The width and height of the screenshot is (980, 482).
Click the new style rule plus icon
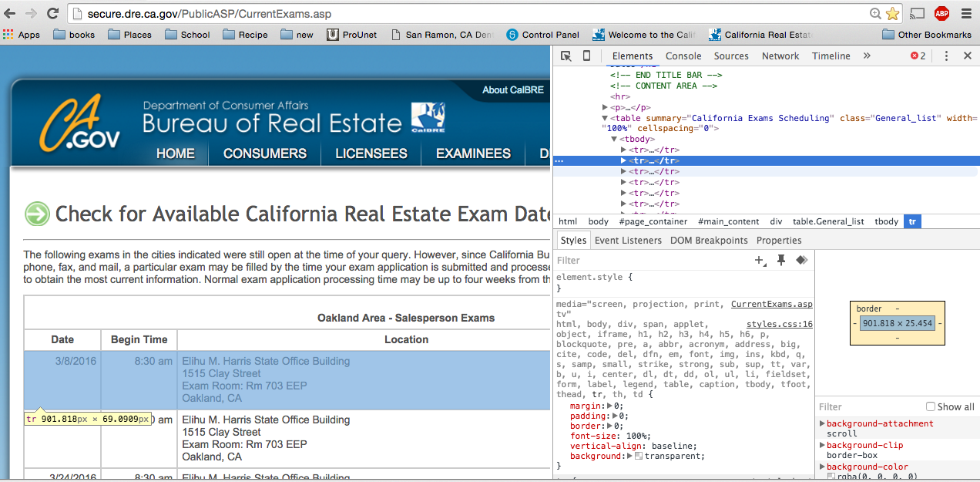760,261
